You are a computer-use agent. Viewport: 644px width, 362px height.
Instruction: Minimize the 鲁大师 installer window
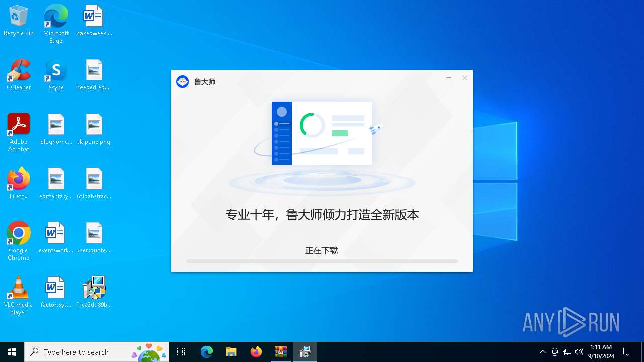(x=449, y=78)
